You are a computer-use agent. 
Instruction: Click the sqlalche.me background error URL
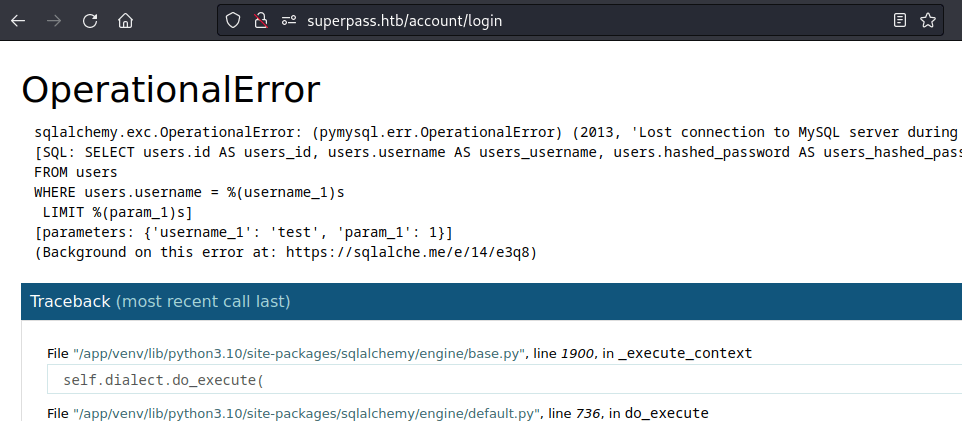point(411,253)
